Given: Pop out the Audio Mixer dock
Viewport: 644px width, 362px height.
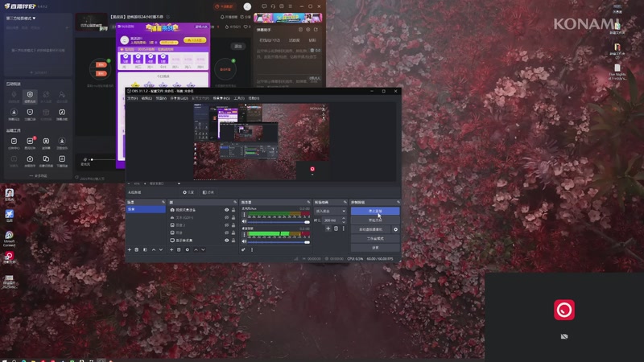Looking at the screenshot, I should (308, 202).
